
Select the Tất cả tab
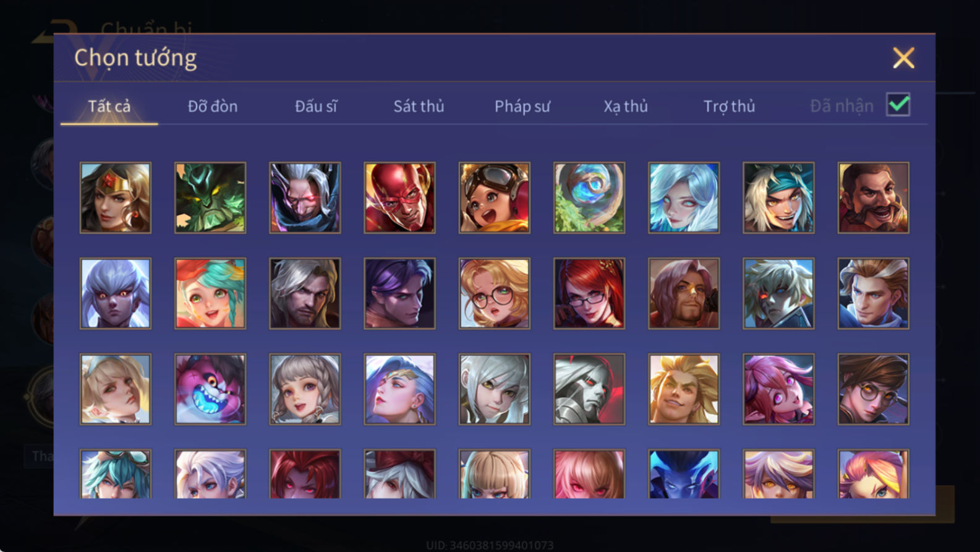109,106
